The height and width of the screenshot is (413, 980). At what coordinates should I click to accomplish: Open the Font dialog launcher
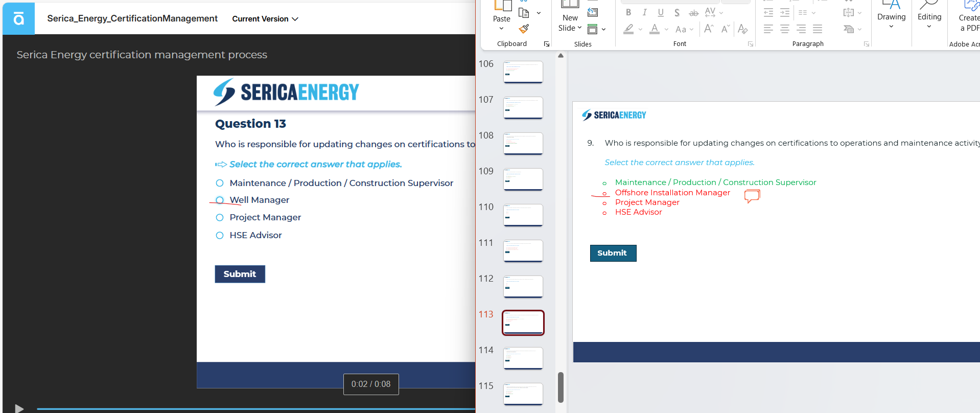[751, 44]
